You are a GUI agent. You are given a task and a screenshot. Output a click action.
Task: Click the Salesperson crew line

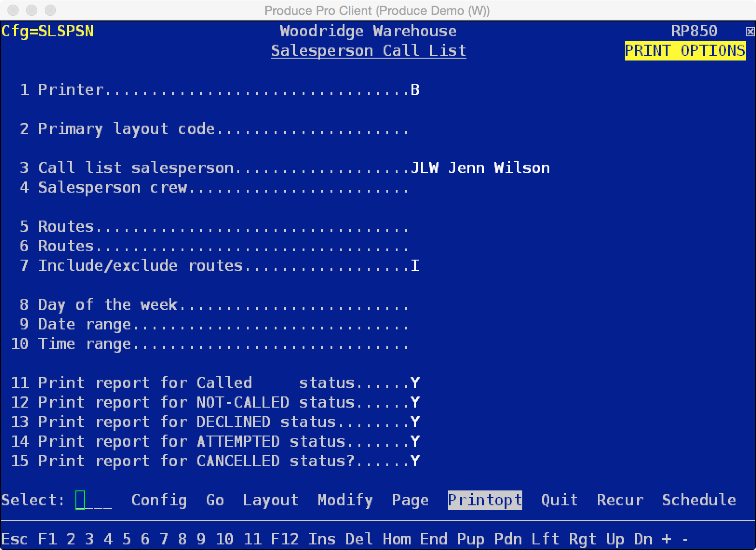pos(214,188)
